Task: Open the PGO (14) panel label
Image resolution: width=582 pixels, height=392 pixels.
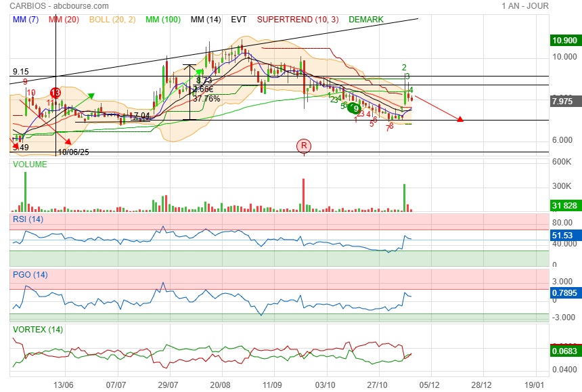Action: click(x=30, y=275)
